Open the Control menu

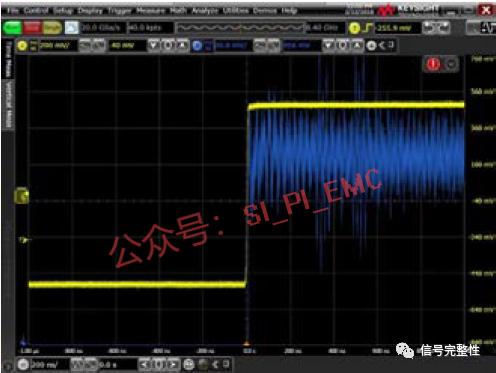point(36,11)
